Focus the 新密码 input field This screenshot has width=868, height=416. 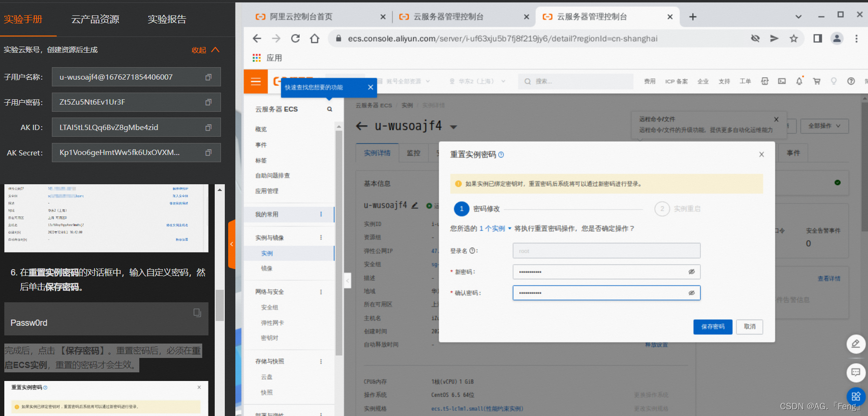(x=606, y=272)
